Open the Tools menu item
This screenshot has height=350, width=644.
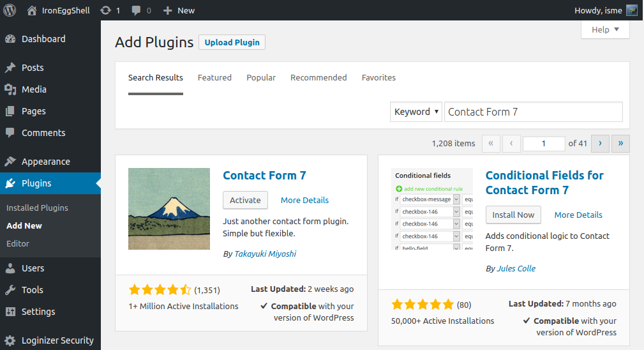33,290
